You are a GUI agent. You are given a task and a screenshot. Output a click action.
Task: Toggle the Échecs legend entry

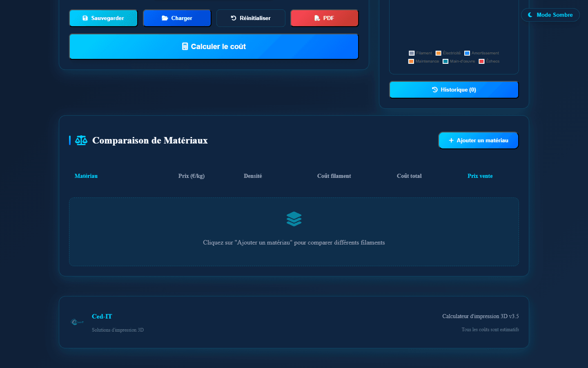coord(489,61)
